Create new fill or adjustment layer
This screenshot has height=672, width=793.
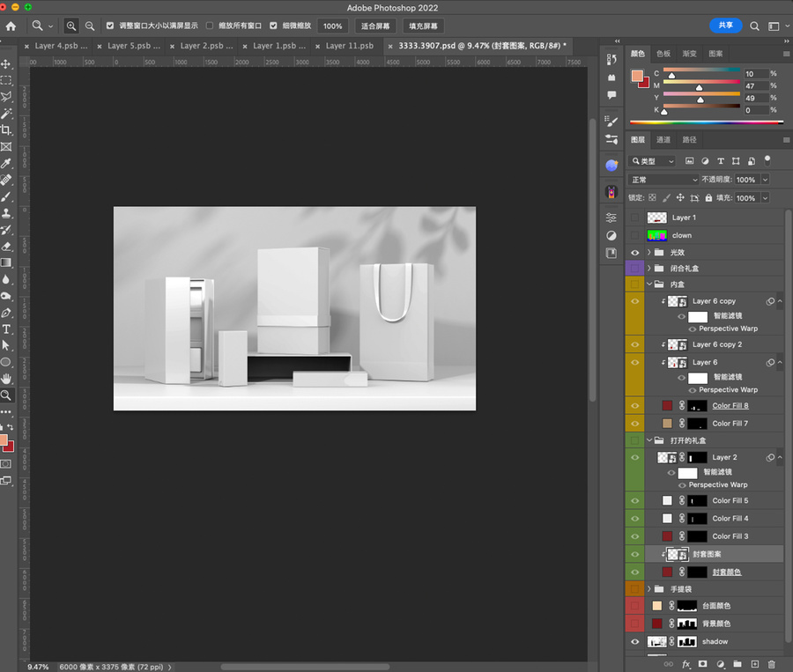(720, 664)
